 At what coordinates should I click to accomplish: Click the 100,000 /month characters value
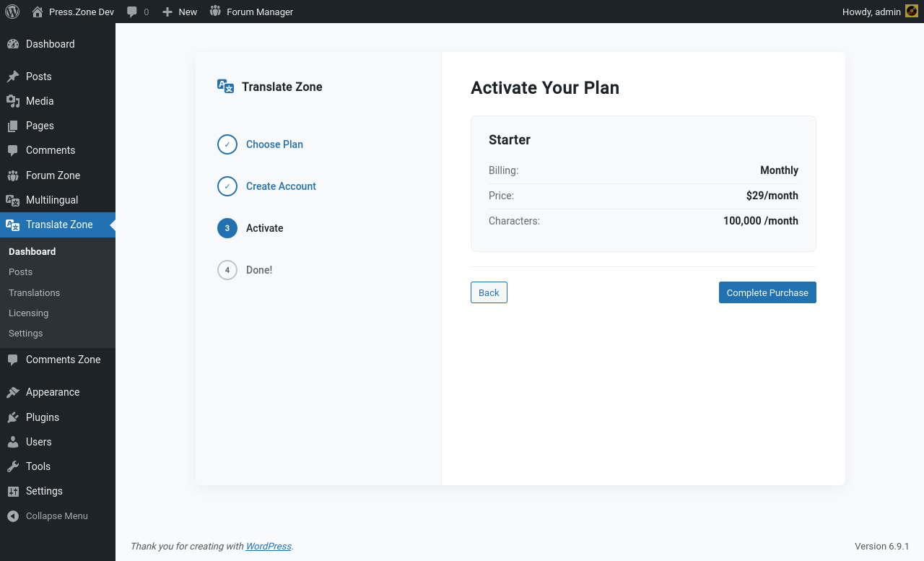coord(761,221)
